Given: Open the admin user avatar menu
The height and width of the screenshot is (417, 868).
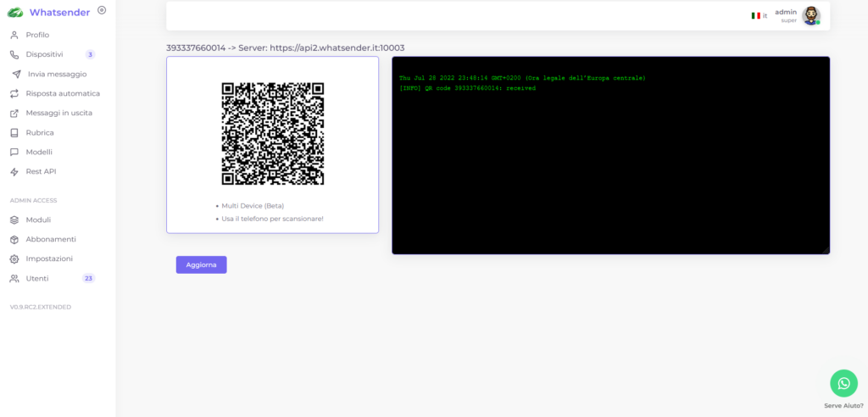Looking at the screenshot, I should click(x=810, y=15).
